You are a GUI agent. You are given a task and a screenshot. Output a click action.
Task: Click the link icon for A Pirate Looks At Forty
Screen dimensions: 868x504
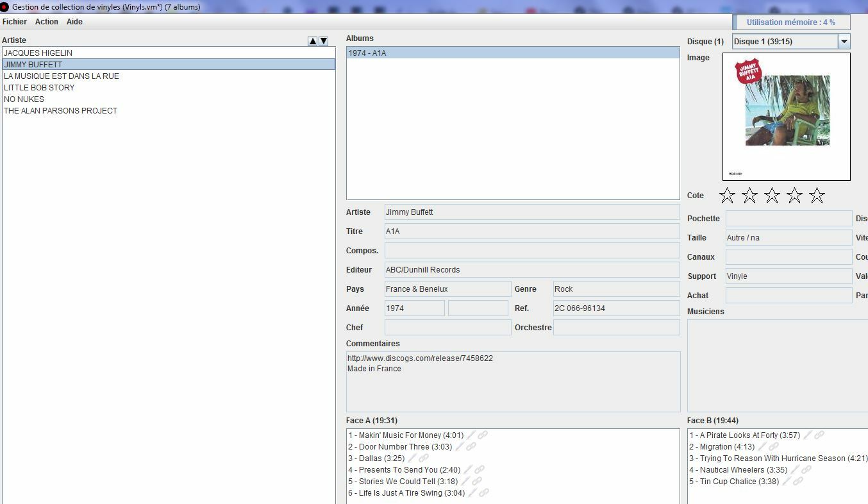(819, 435)
